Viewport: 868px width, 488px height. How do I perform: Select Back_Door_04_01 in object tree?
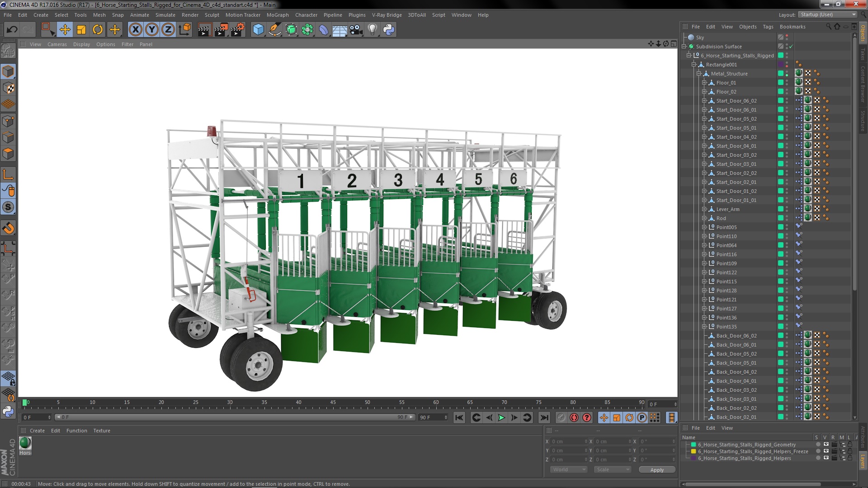click(736, 381)
